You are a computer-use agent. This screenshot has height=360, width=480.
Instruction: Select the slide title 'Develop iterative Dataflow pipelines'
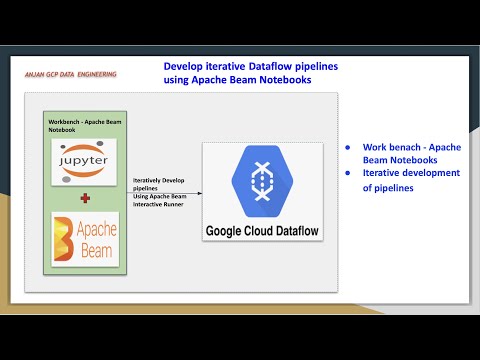tap(251, 66)
